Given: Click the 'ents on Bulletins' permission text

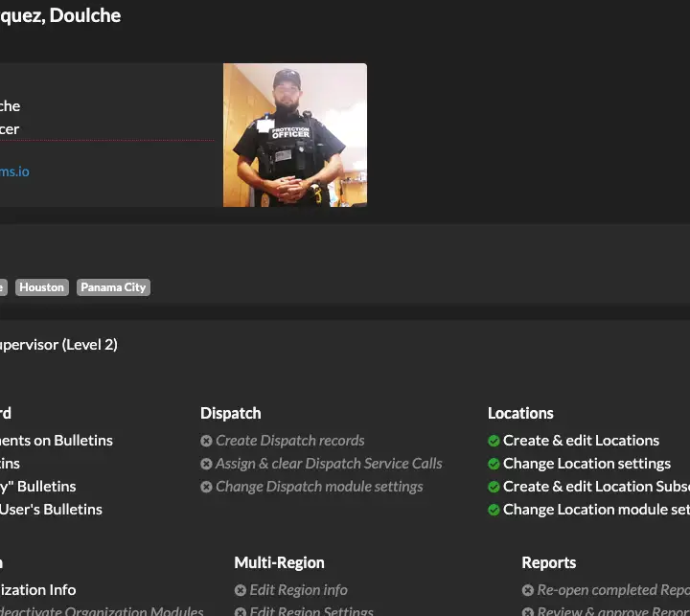Looking at the screenshot, I should (57, 441).
